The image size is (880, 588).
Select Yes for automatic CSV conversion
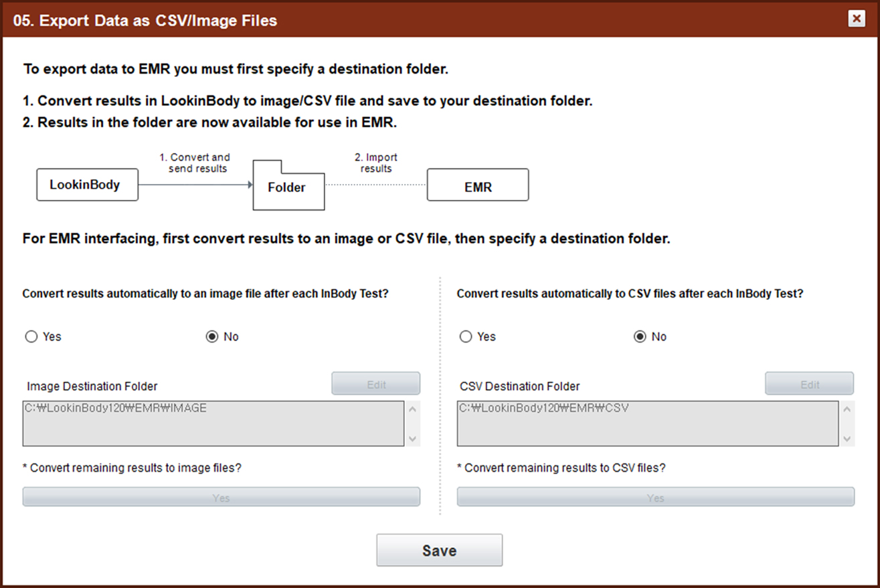[466, 336]
